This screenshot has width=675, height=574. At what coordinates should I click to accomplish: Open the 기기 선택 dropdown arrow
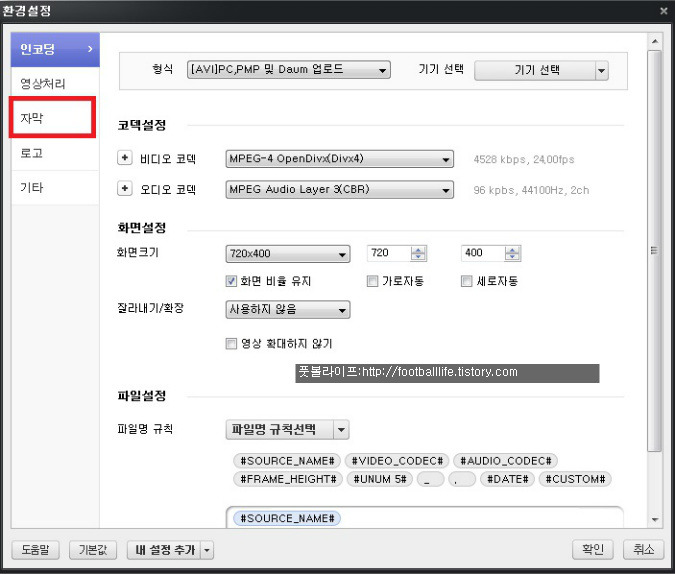point(601,70)
